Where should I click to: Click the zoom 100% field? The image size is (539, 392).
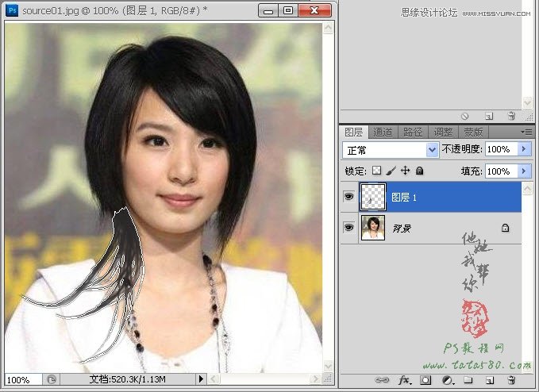pyautogui.click(x=23, y=379)
